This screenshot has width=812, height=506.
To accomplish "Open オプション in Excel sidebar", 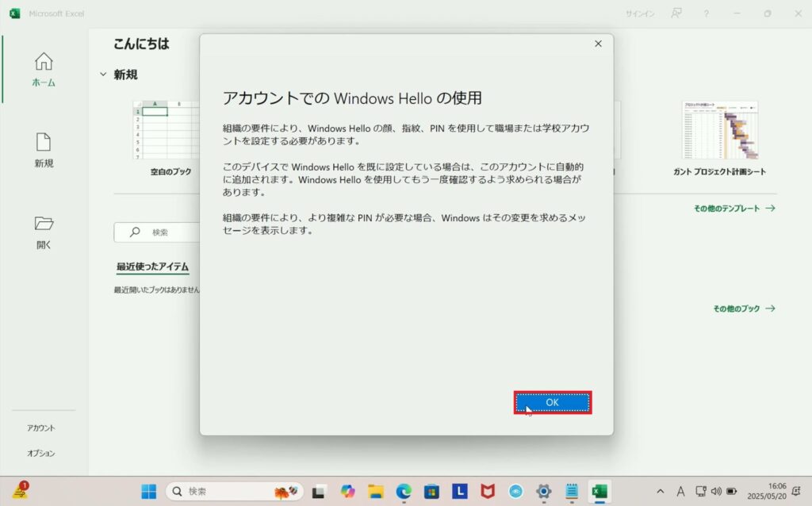I will pyautogui.click(x=41, y=453).
